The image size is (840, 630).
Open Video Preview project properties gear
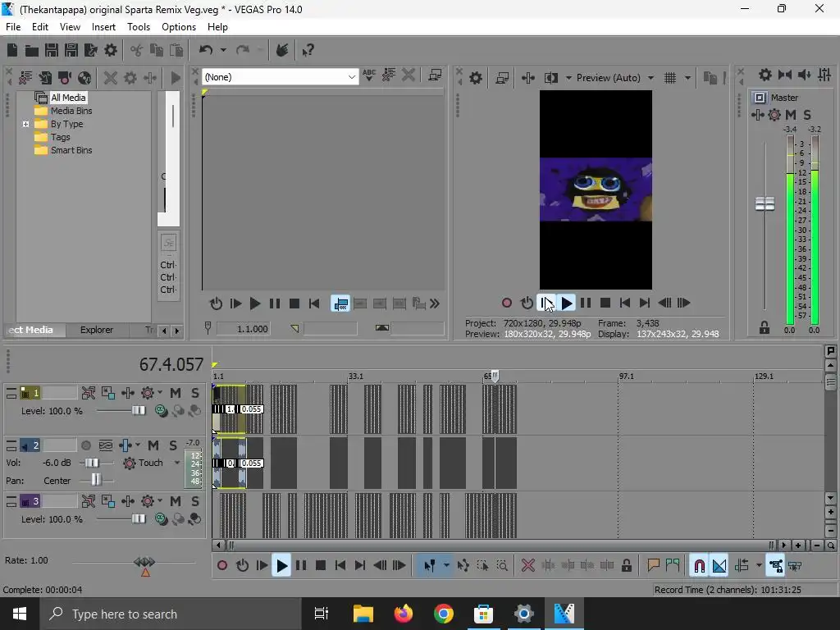pos(475,78)
